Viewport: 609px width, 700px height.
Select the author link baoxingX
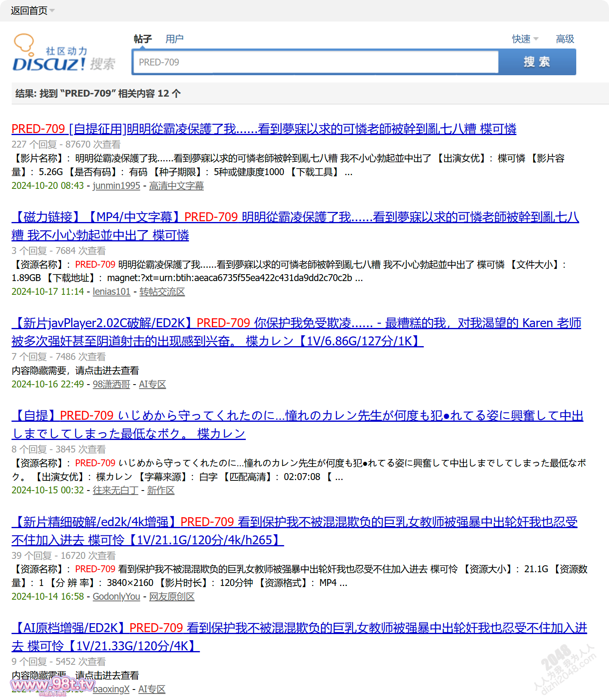pyautogui.click(x=111, y=689)
